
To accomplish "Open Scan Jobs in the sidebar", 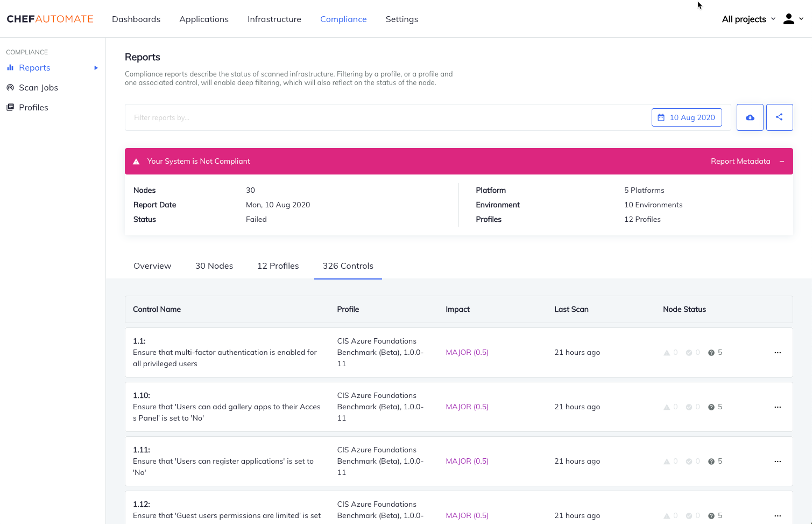I will pyautogui.click(x=38, y=88).
